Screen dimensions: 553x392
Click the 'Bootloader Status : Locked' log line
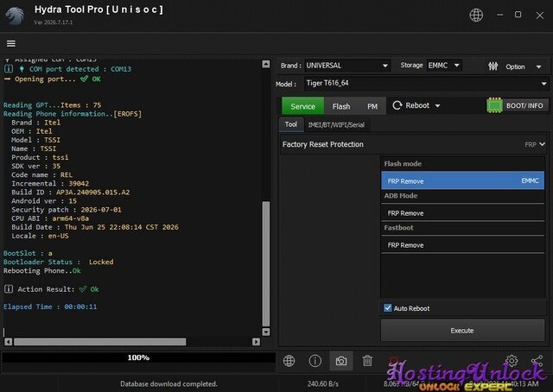[x=59, y=262]
